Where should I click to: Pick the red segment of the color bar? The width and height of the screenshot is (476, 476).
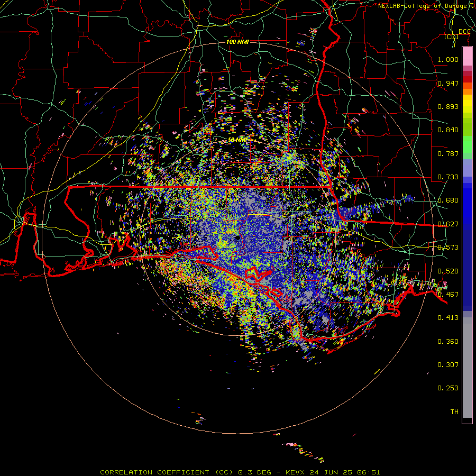point(467,79)
